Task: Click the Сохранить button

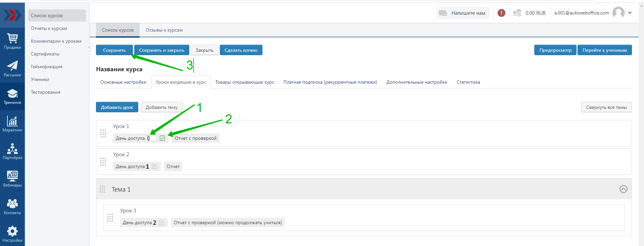Action: (x=114, y=50)
